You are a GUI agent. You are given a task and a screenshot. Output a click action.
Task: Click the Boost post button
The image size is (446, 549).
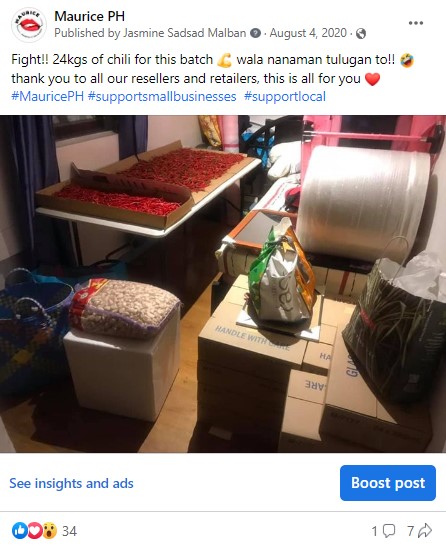[388, 483]
